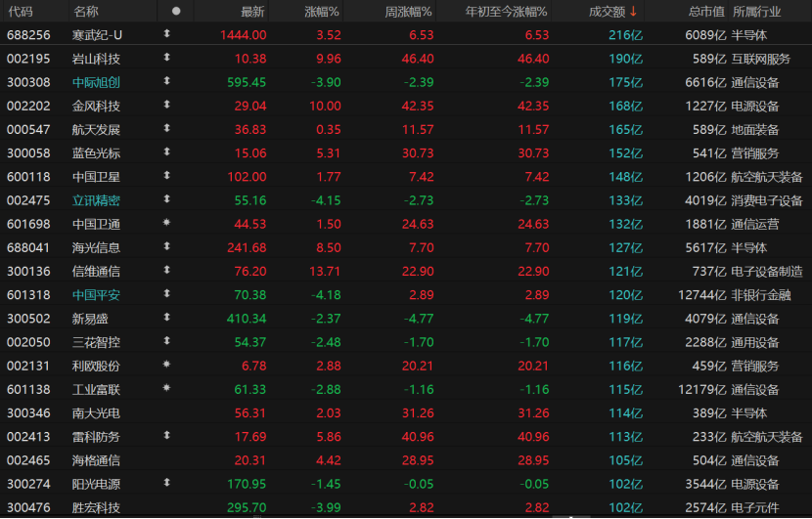
Task: Sort by the 总市值 column header
Action: point(706,12)
